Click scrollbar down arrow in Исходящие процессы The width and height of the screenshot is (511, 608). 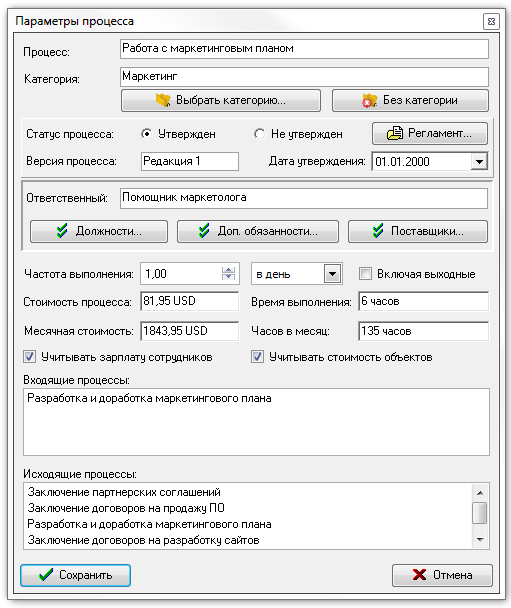pos(480,540)
